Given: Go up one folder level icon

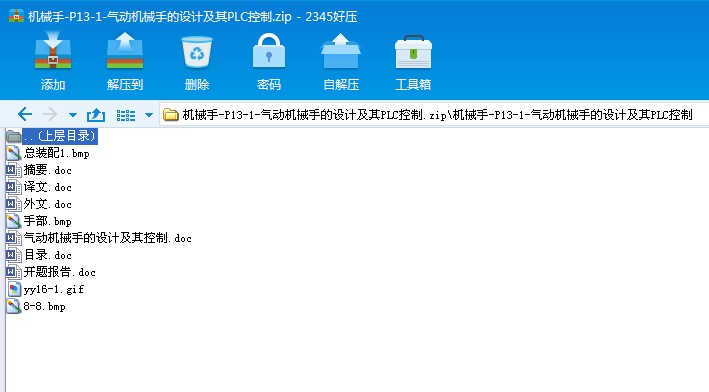Looking at the screenshot, I should pyautogui.click(x=96, y=115).
